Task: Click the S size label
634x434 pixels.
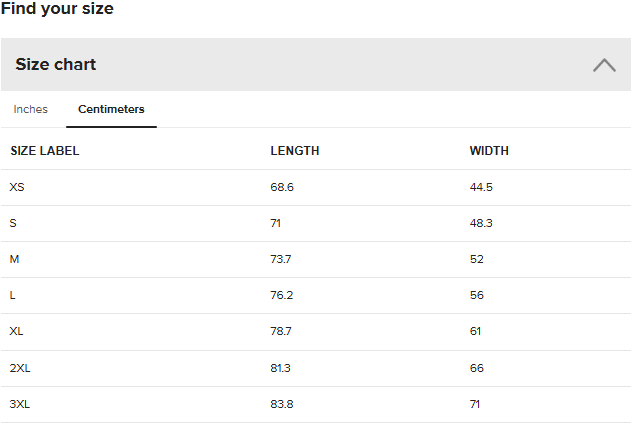Action: [x=13, y=223]
